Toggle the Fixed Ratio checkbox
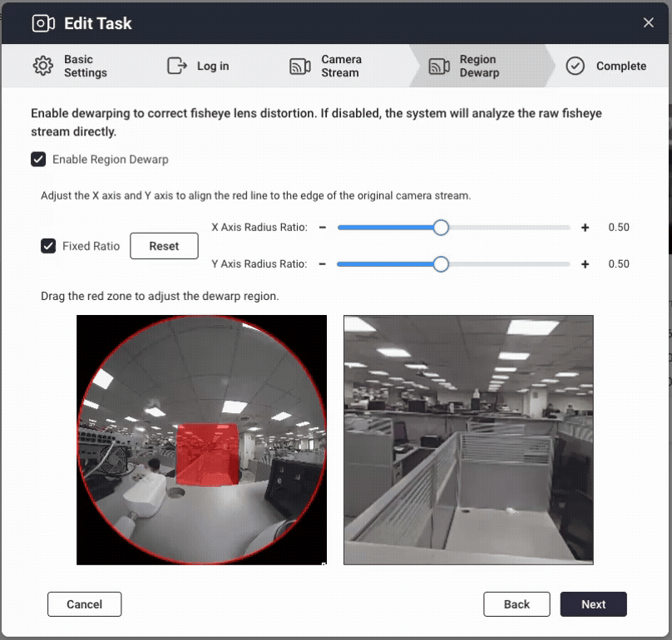 point(48,246)
